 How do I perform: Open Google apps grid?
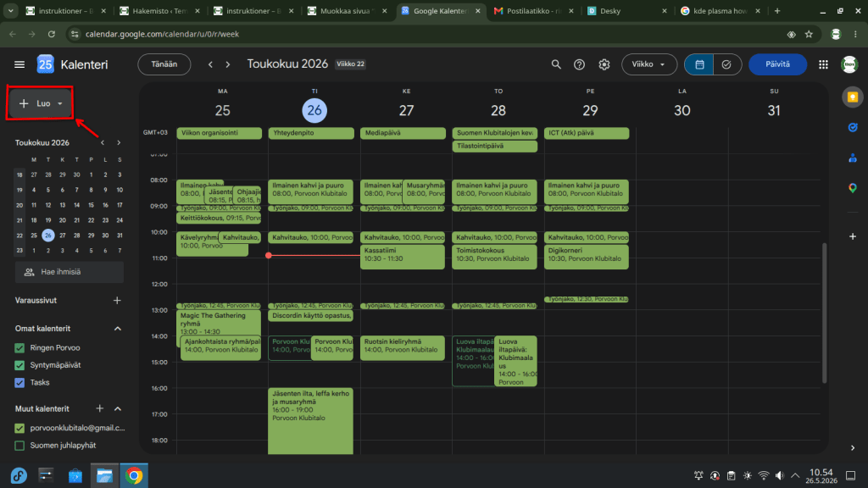pyautogui.click(x=823, y=64)
